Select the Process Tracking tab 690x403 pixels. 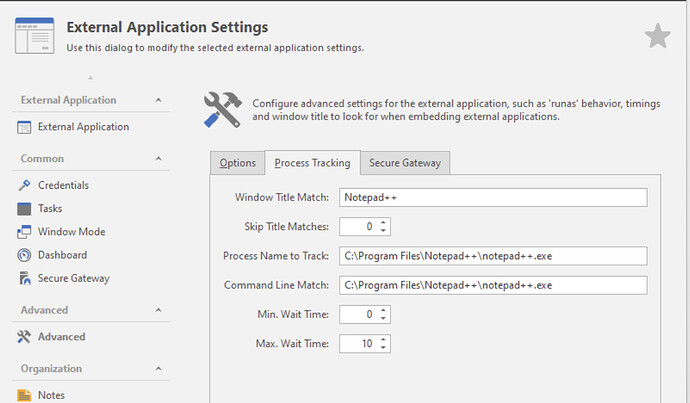tap(312, 163)
